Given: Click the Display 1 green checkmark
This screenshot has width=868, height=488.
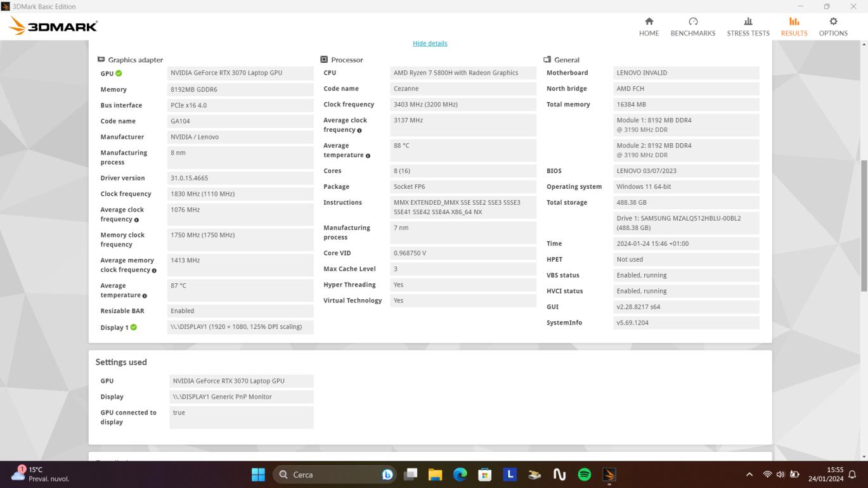Looking at the screenshot, I should pyautogui.click(x=133, y=327).
